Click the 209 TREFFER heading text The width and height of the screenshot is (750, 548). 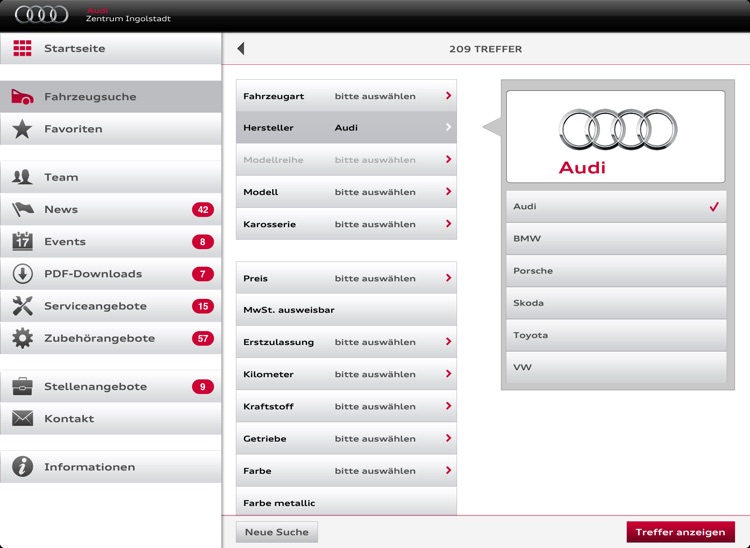pyautogui.click(x=485, y=49)
